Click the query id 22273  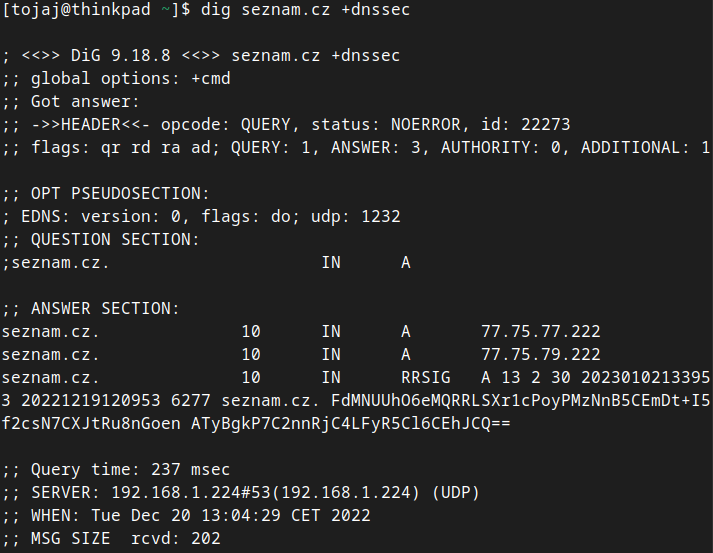[x=546, y=125]
